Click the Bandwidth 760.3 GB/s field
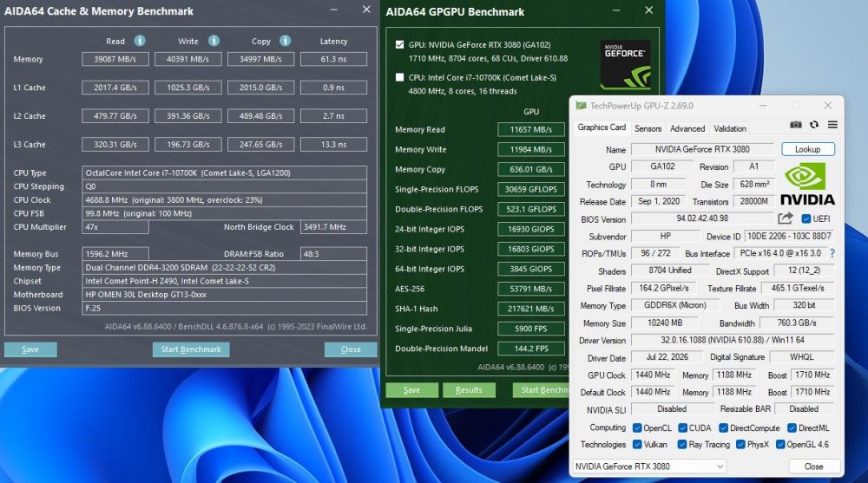 797,323
